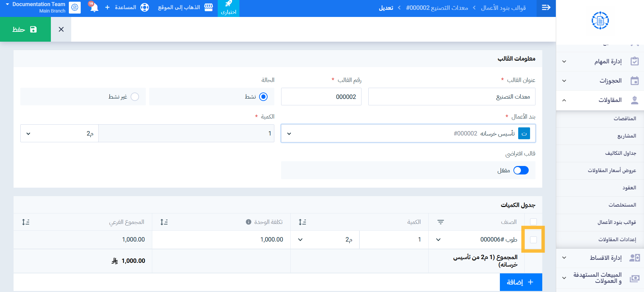Viewport: 644px width, 292px height.
Task: Open the store icon to go to the site
Action: point(209,7)
